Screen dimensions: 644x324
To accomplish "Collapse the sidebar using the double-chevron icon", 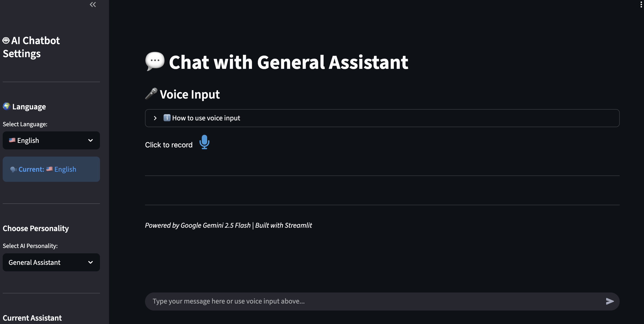I will 93,4.
